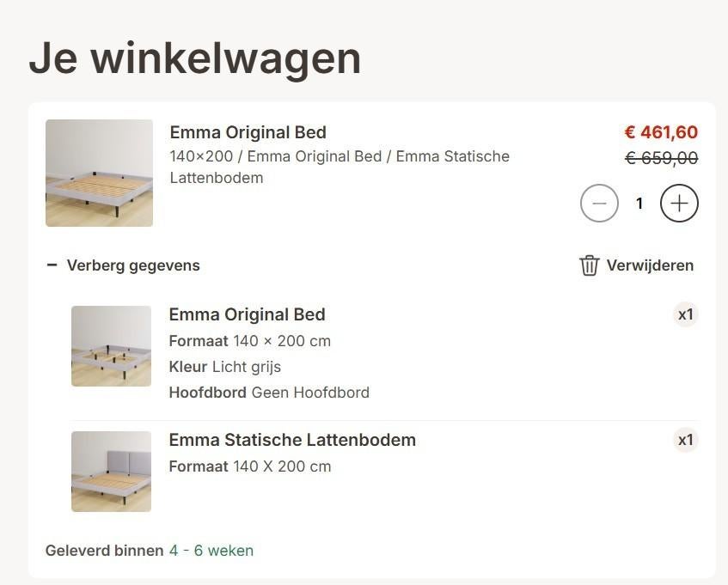Click the crossed-out price € 659,00
Viewport: 728px width, 585px height.
[x=661, y=158]
